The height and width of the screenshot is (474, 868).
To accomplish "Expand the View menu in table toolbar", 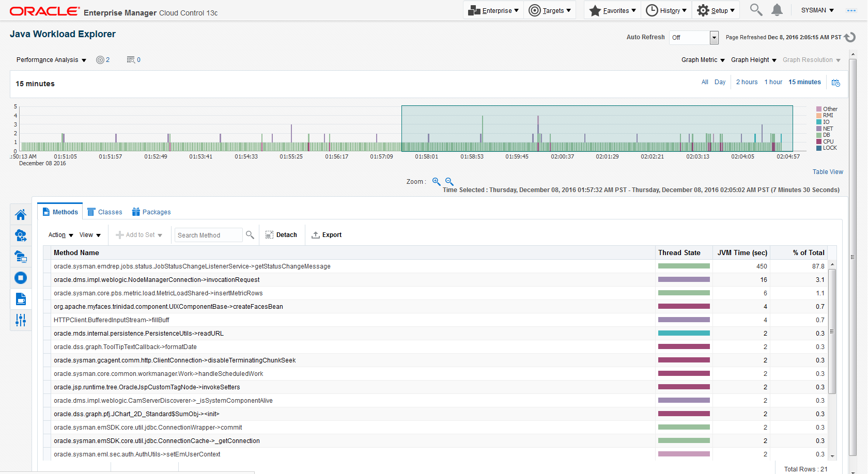I will (90, 235).
